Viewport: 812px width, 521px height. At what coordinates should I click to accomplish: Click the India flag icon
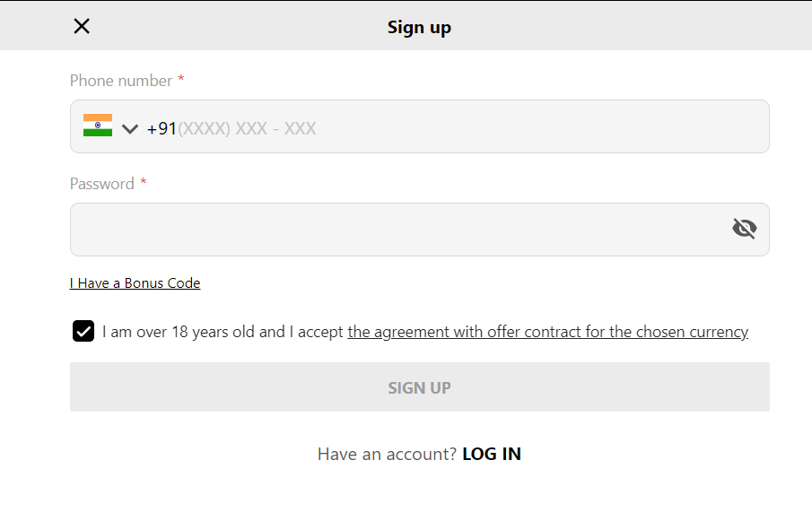pos(98,126)
